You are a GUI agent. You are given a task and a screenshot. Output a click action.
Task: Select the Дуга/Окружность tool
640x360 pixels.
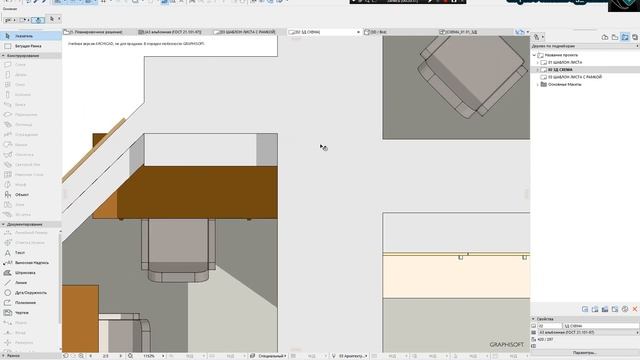31,293
